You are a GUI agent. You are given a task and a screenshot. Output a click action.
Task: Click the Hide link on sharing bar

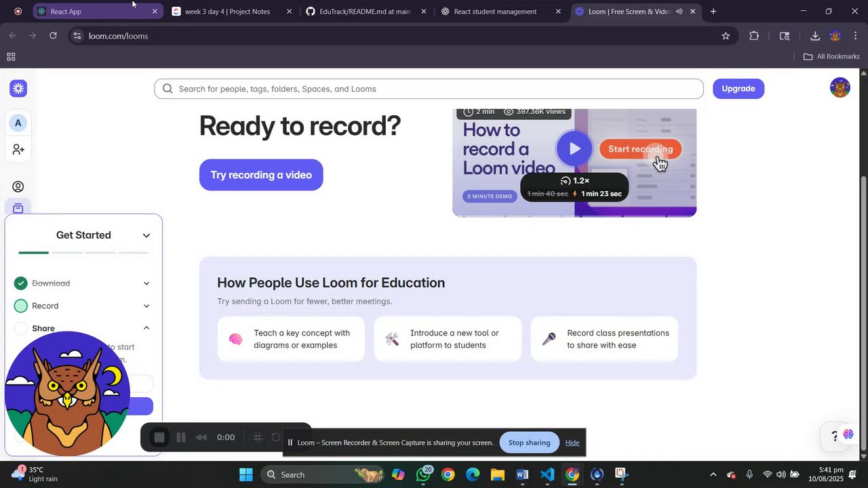pyautogui.click(x=572, y=443)
